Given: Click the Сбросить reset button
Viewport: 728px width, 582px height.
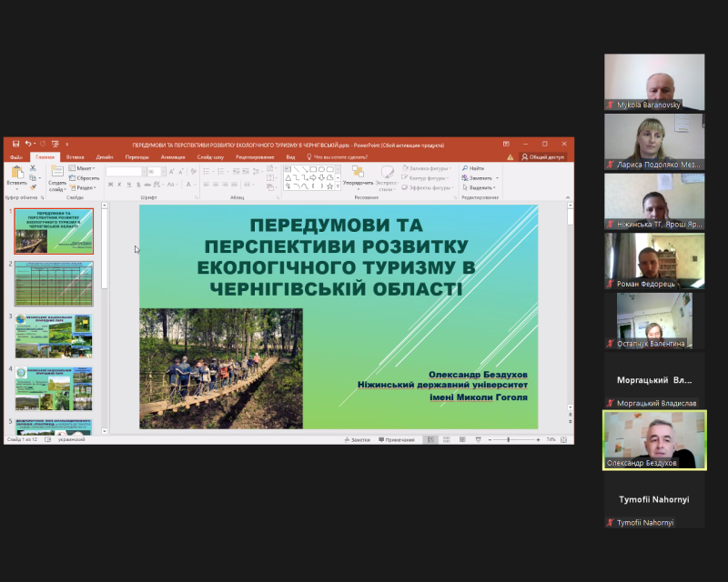Looking at the screenshot, I should click(x=86, y=178).
